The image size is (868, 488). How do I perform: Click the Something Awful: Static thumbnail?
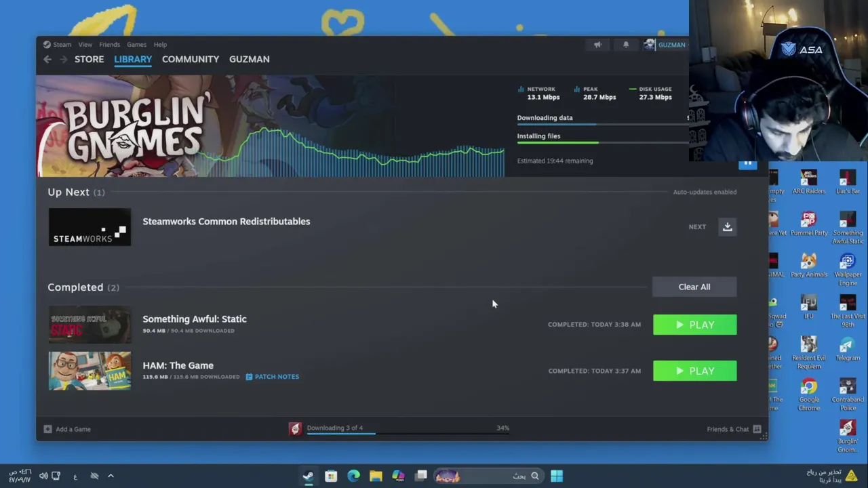tap(90, 325)
